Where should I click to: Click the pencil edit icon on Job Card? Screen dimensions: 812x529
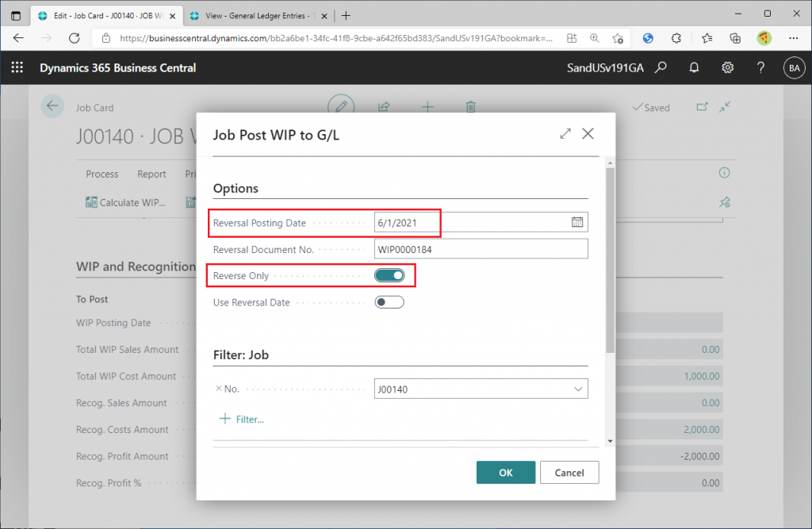[341, 106]
